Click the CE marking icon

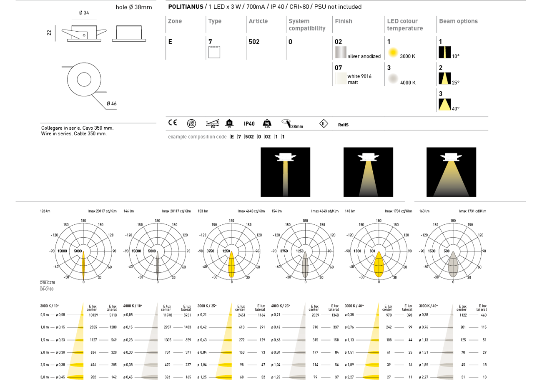172,123
